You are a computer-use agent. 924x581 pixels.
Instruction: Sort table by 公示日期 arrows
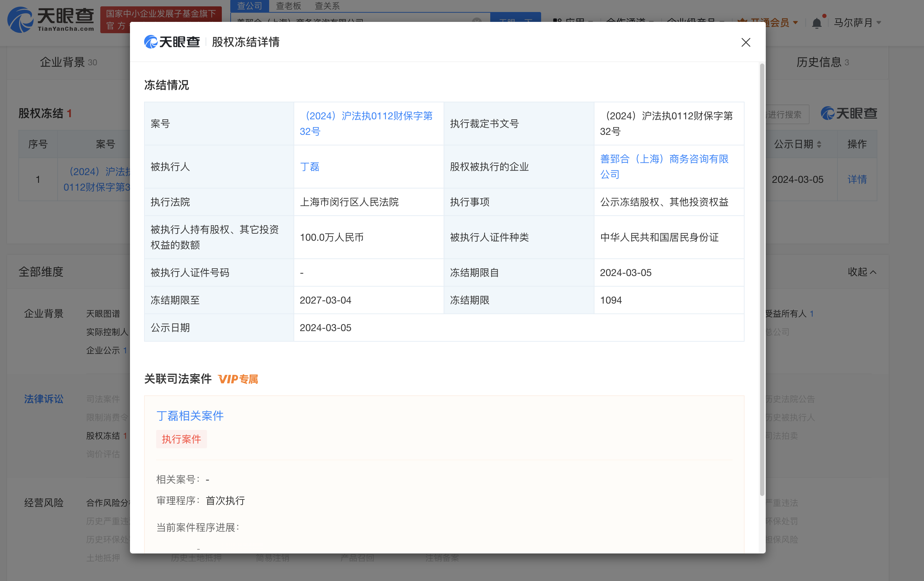[x=819, y=144]
